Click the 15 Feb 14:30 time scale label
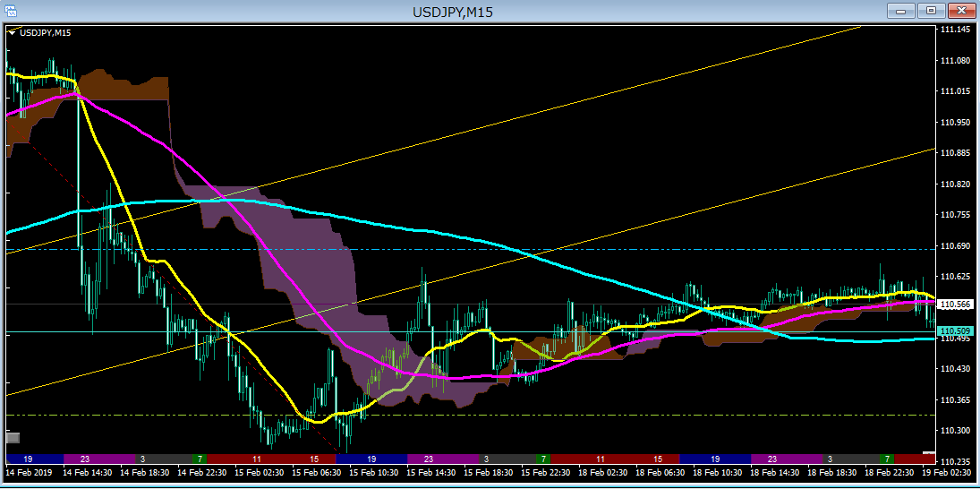Viewport: 980px width, 489px height. [431, 473]
